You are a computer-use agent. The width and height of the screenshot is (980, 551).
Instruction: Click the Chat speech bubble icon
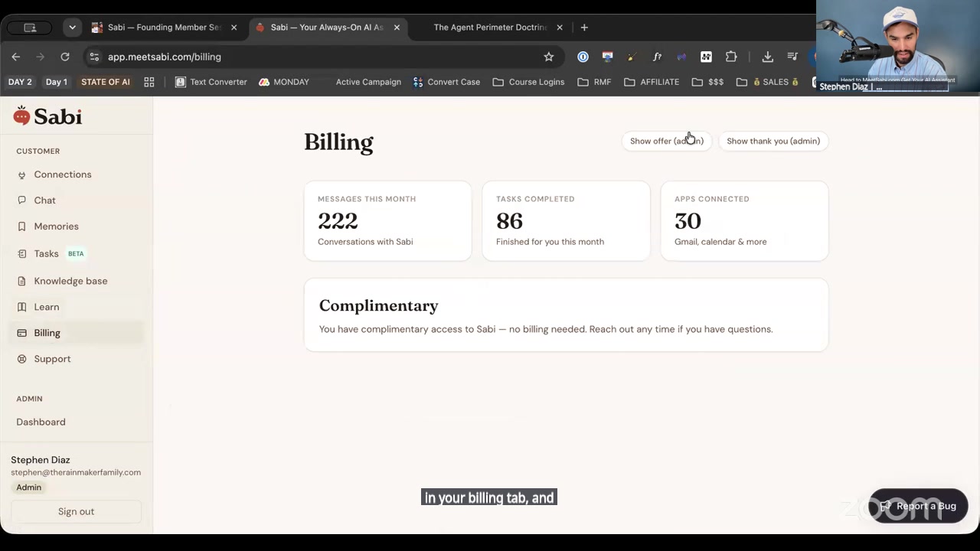[x=21, y=201]
